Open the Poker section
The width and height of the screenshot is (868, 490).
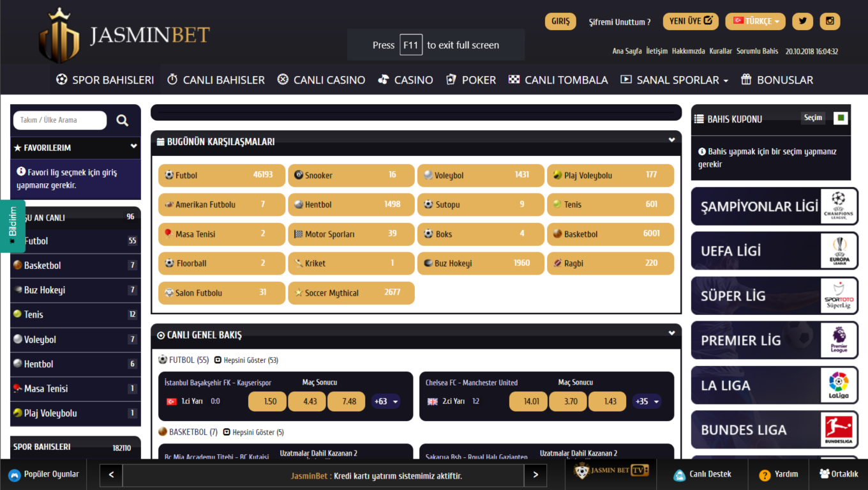pyautogui.click(x=471, y=80)
